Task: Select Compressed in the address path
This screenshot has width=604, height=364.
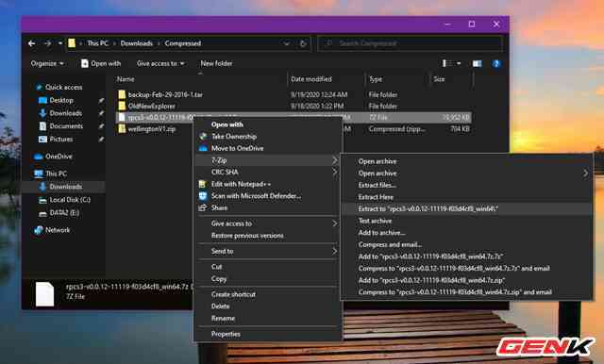Action: click(x=183, y=43)
